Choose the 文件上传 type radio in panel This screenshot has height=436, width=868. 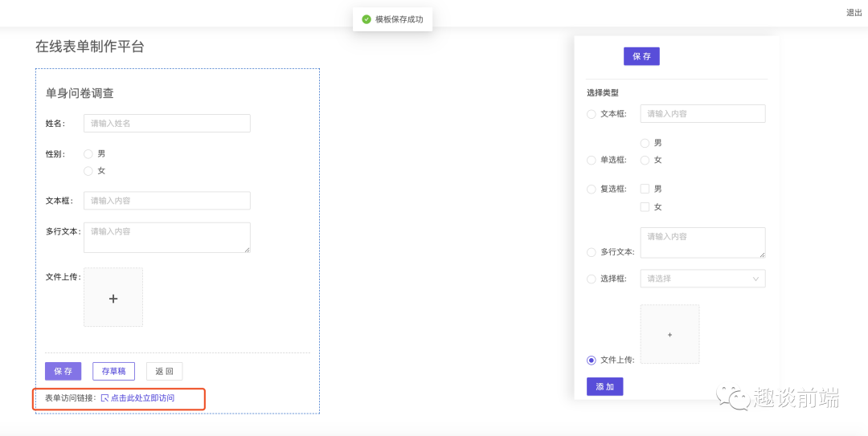tap(592, 361)
